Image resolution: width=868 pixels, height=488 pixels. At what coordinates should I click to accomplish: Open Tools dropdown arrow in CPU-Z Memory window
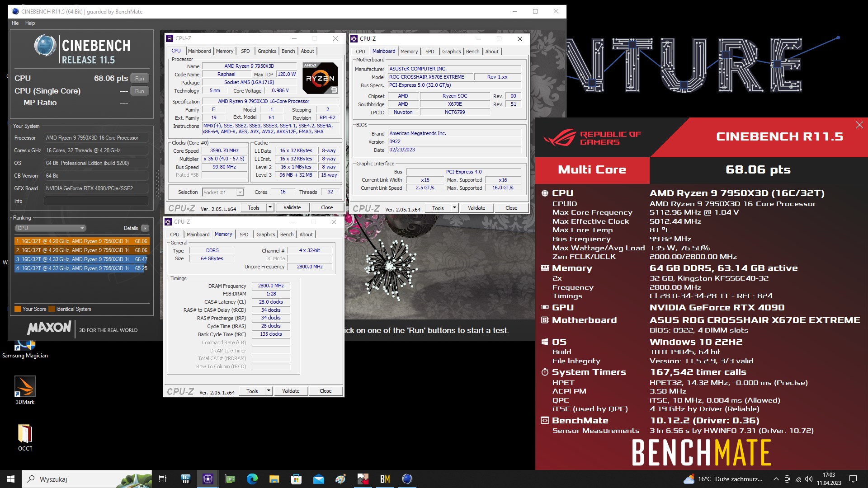click(x=269, y=391)
